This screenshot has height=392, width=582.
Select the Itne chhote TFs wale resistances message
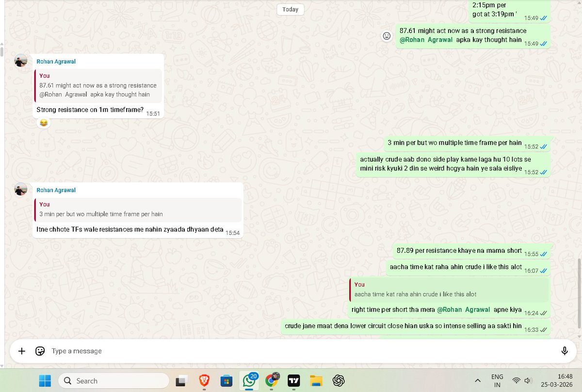[x=130, y=230]
